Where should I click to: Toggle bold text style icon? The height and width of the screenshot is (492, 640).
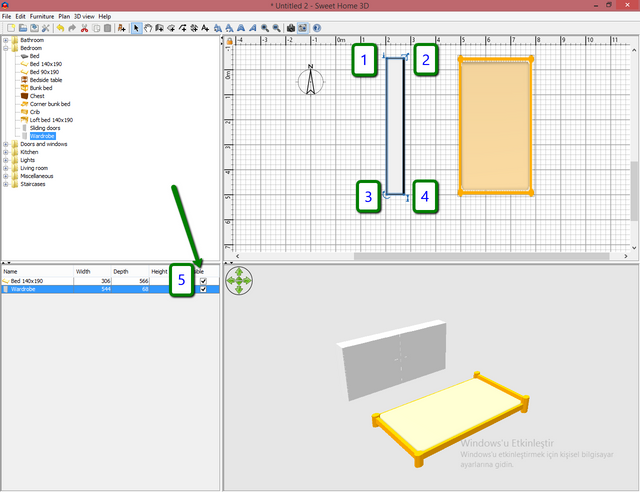(241, 28)
